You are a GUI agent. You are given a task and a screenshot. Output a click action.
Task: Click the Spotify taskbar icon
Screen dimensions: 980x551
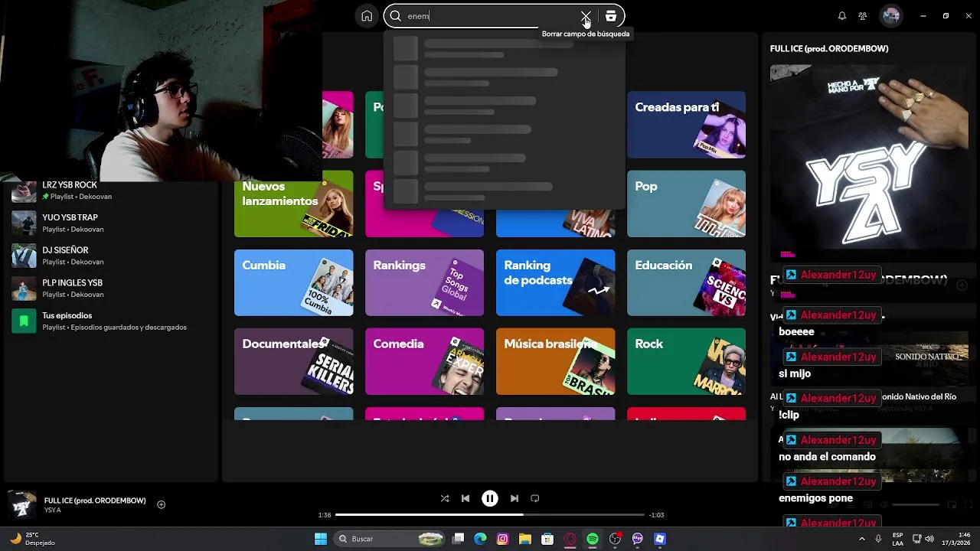[x=593, y=539]
